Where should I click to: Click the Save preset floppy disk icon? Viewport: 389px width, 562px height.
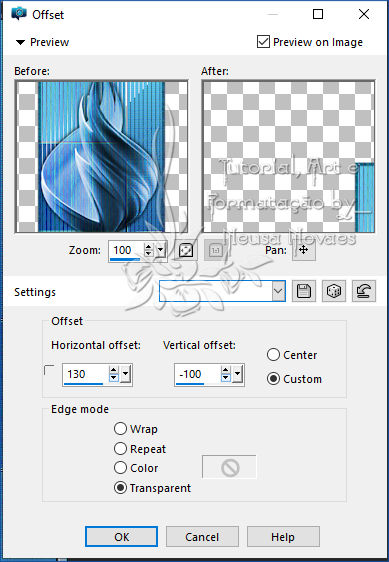point(304,291)
